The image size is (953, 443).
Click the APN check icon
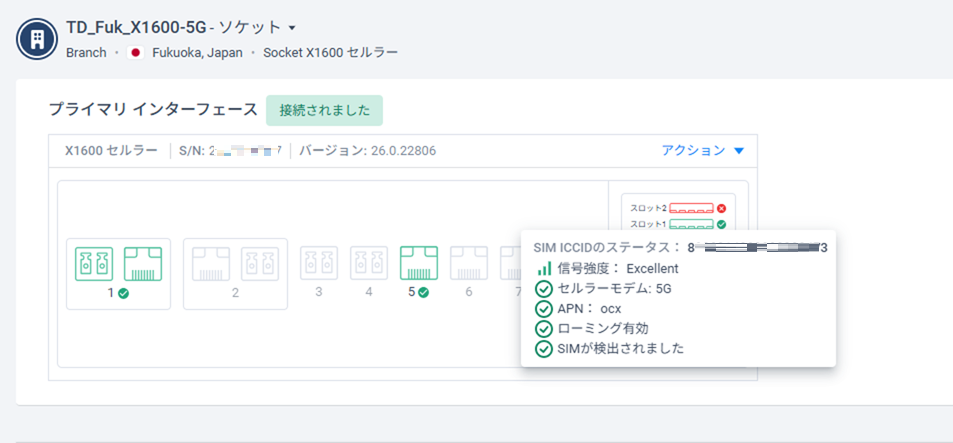pyautogui.click(x=543, y=309)
